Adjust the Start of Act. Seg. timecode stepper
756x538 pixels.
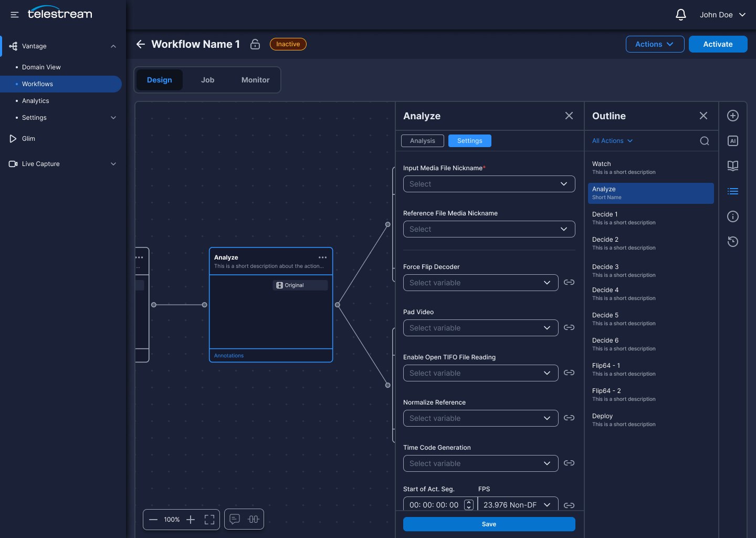(x=469, y=505)
